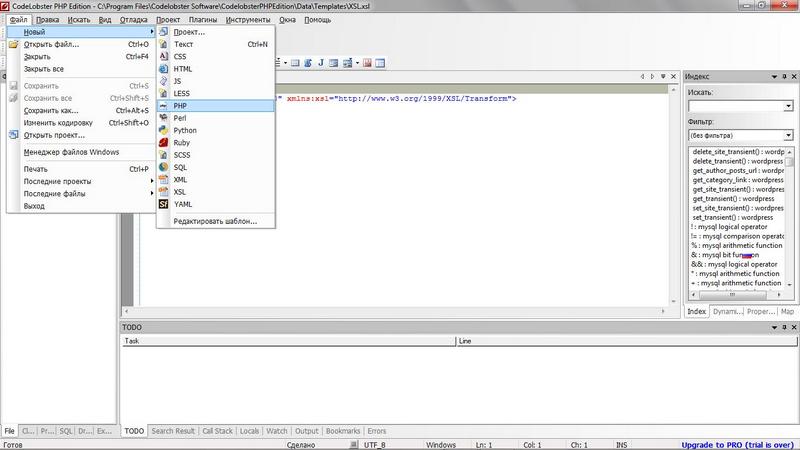Screen dimensions: 800x450
Task: Choose Perl from the submenu
Action: click(x=216, y=118)
